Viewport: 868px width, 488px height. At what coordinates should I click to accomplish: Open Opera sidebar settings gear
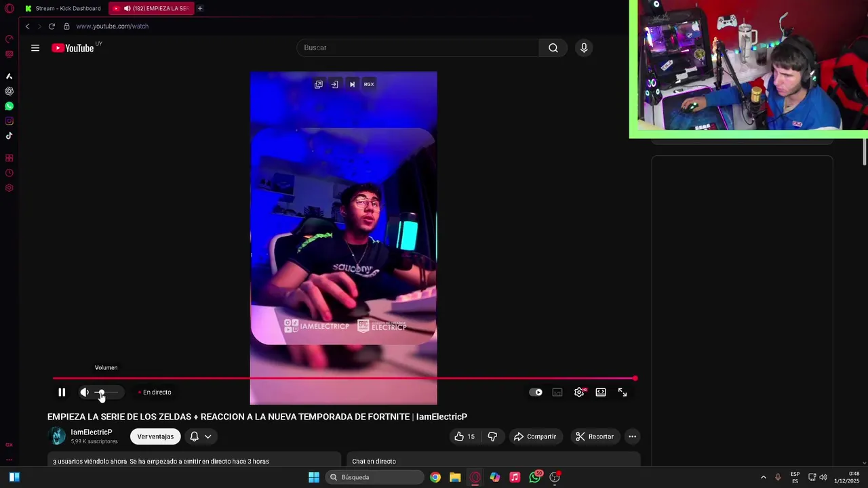point(9,188)
